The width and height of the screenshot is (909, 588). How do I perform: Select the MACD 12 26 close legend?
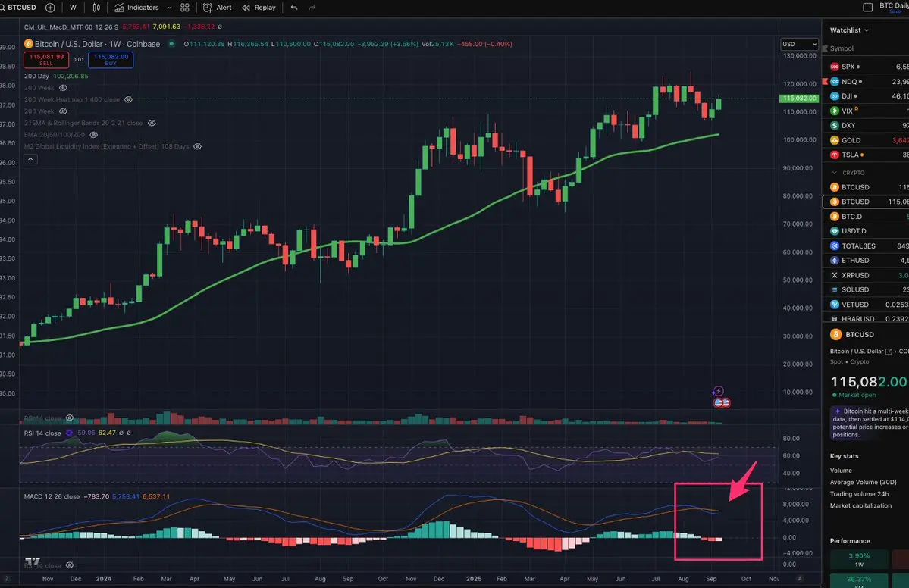[52, 496]
